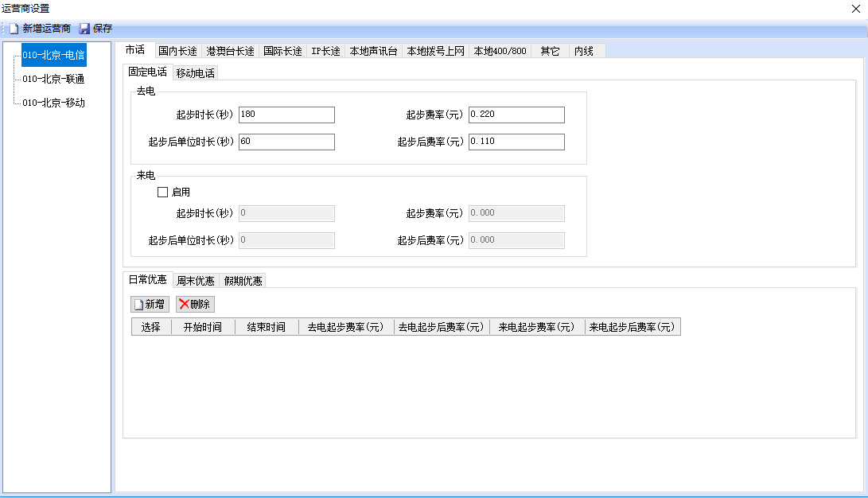This screenshot has height=498, width=868.
Task: Select 010-北京-联通 in operator tree
Action: coord(53,80)
